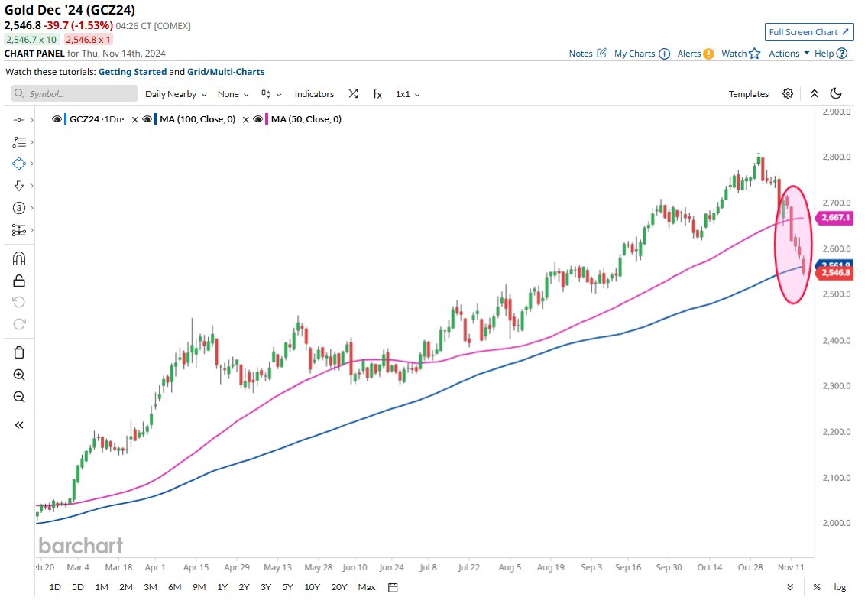Zoom in using the magnifier plus icon
868x607 pixels.
pyautogui.click(x=18, y=375)
